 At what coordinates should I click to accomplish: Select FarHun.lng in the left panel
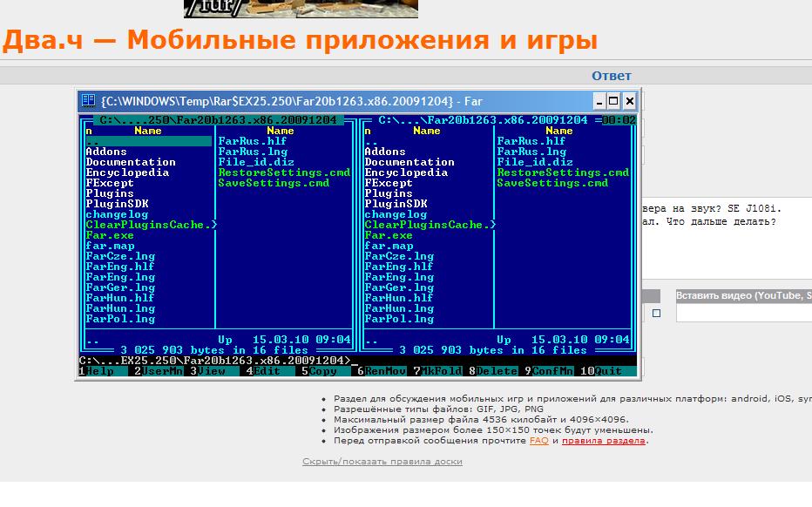coord(120,308)
